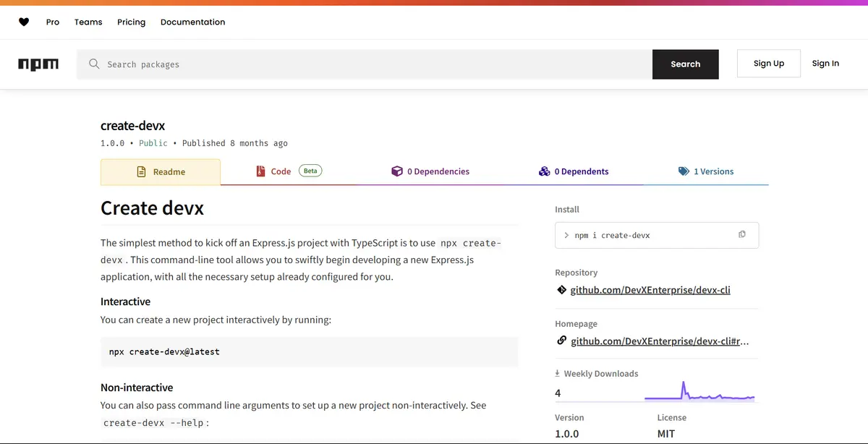Click the Beta badge on Code tab
The width and height of the screenshot is (868, 444).
point(310,171)
